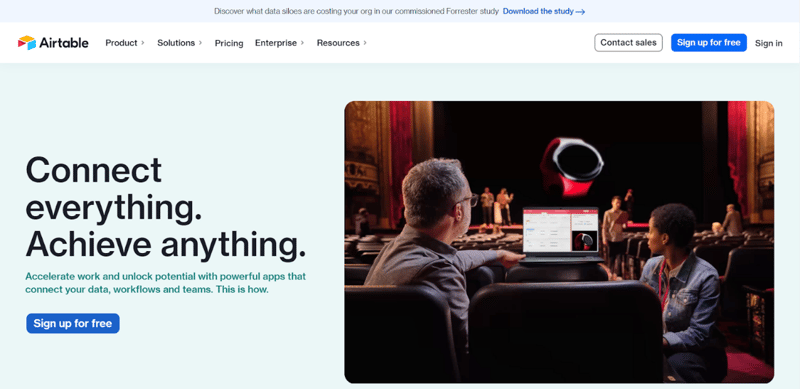Image resolution: width=800 pixels, height=389 pixels.
Task: Click the 'Connect everything.' headline text
Action: pyautogui.click(x=113, y=189)
